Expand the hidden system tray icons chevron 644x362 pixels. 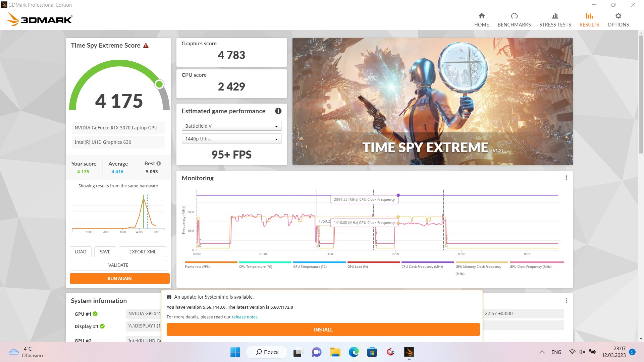(542, 352)
